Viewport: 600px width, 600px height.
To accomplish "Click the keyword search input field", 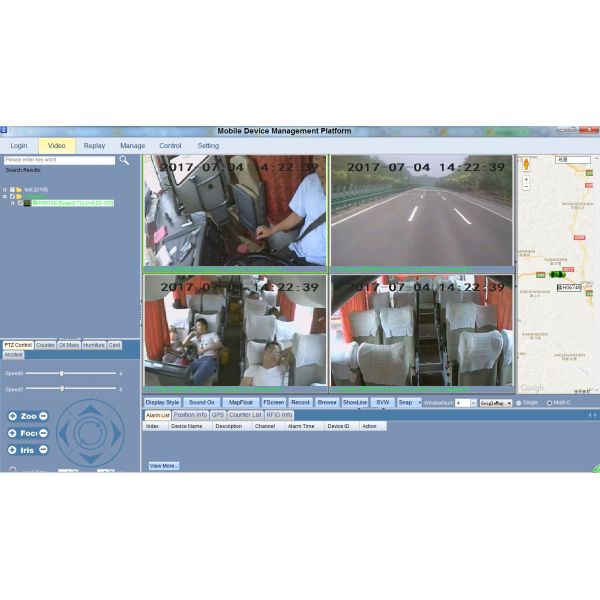I will point(59,160).
